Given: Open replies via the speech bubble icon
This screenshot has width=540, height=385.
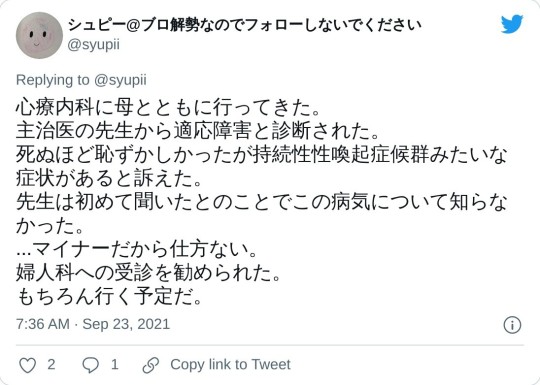Looking at the screenshot, I should (91, 365).
